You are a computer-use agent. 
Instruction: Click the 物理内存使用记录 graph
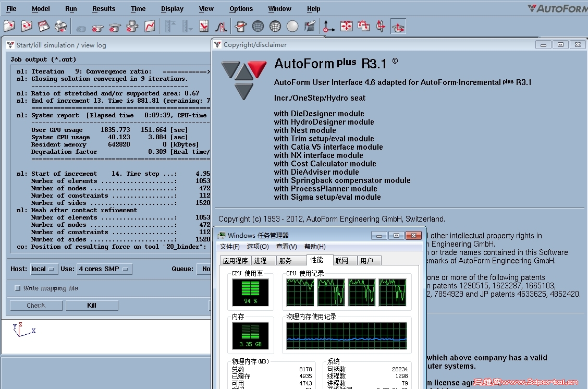point(347,336)
